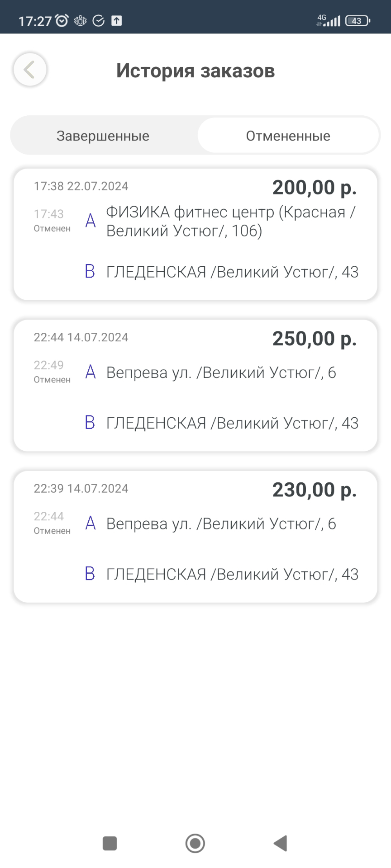Tap the ФИЗИКА фитнес центр pickup address

point(231,221)
